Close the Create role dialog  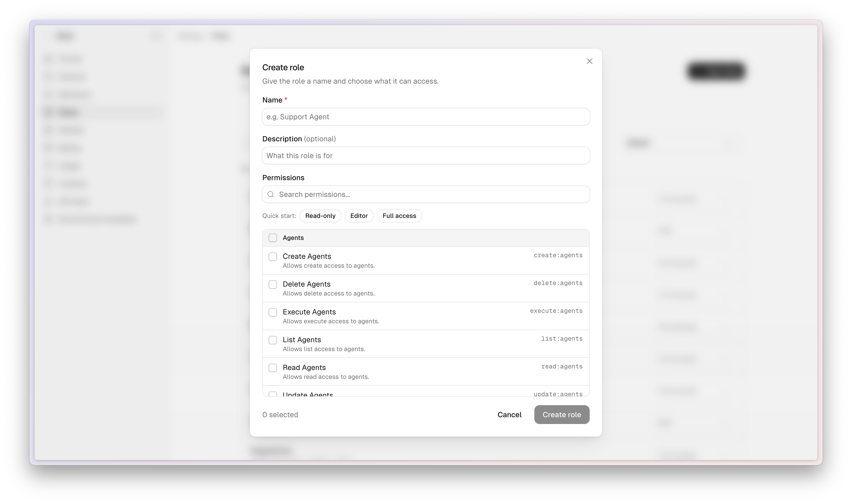tap(589, 61)
